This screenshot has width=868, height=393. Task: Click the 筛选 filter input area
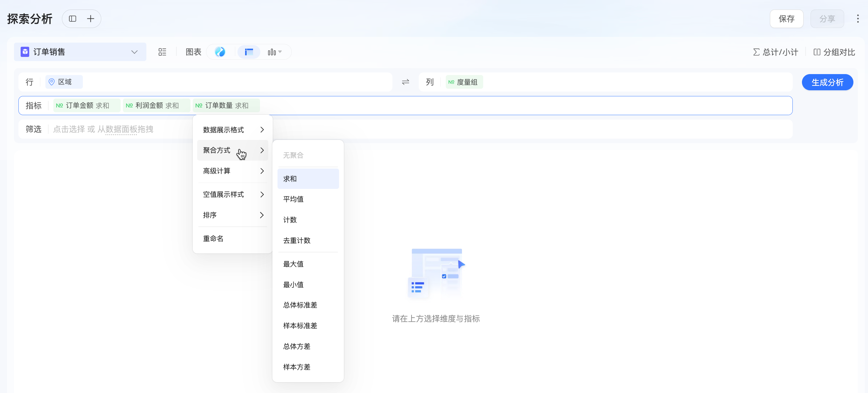tap(103, 129)
